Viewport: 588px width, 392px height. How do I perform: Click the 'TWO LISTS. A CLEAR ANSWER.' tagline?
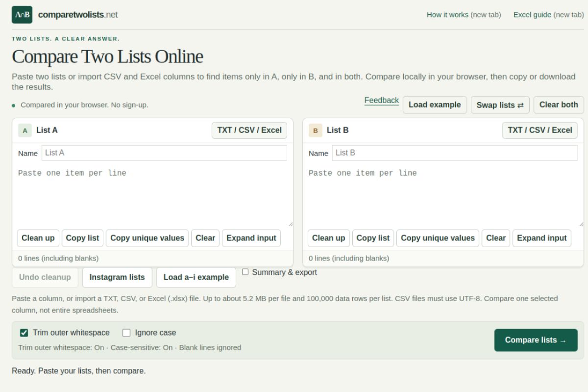click(x=66, y=39)
